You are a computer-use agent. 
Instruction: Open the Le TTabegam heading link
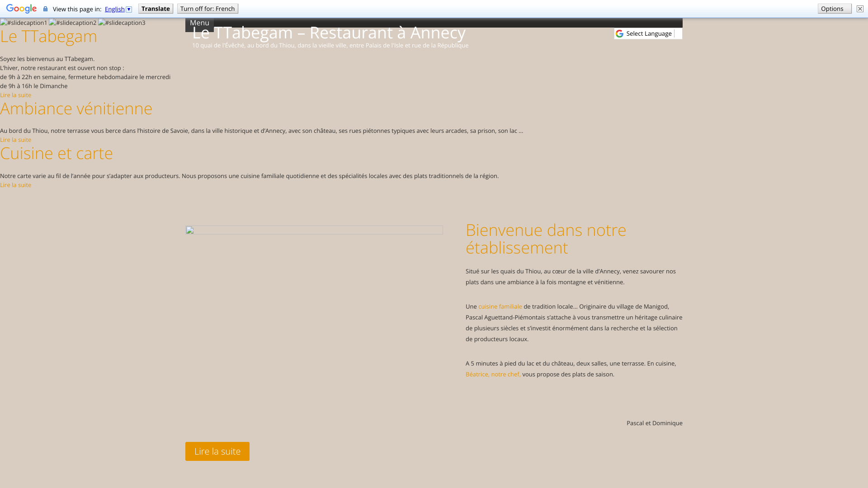pos(49,36)
